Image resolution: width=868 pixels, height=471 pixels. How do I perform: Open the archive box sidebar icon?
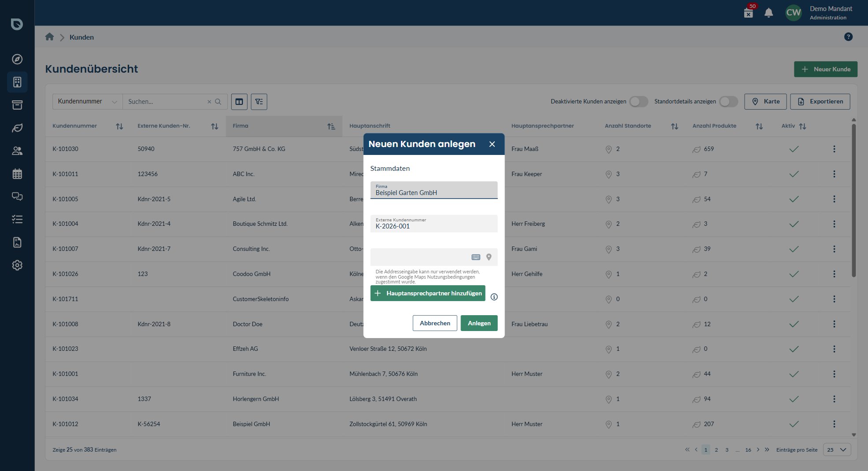[x=17, y=105]
